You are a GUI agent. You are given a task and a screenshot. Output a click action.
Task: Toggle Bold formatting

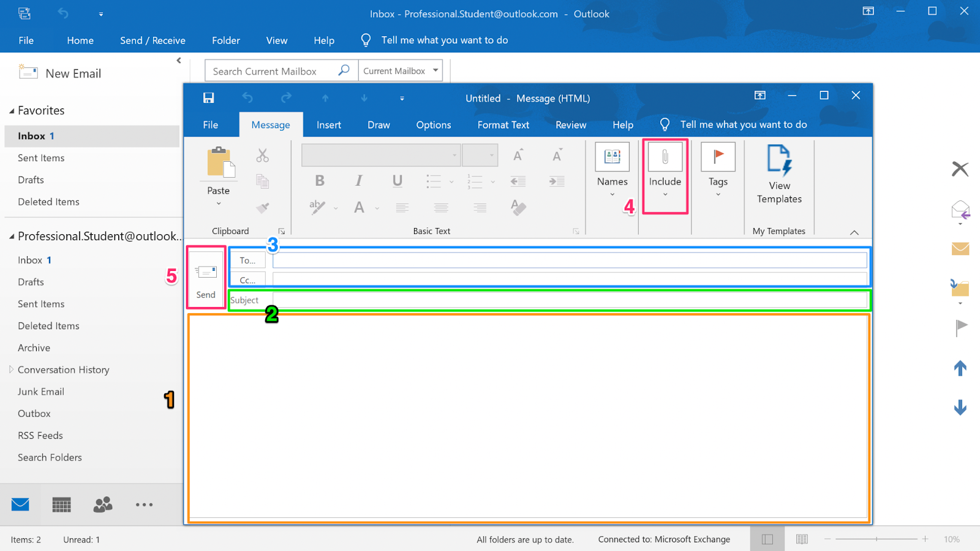click(320, 181)
